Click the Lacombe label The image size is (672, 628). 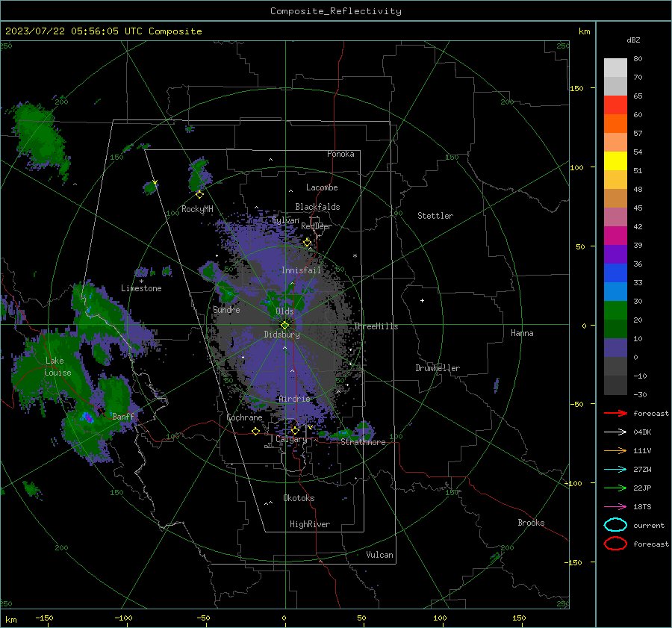[x=322, y=187]
